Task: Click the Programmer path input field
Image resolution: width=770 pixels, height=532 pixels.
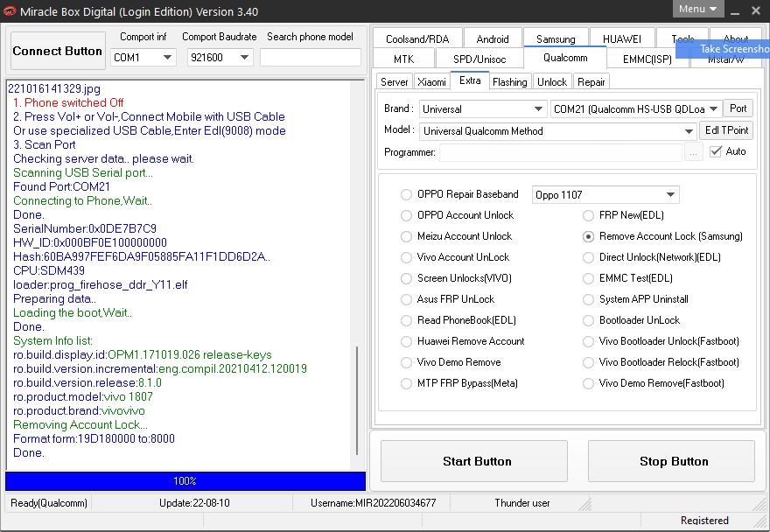Action: pyautogui.click(x=560, y=152)
